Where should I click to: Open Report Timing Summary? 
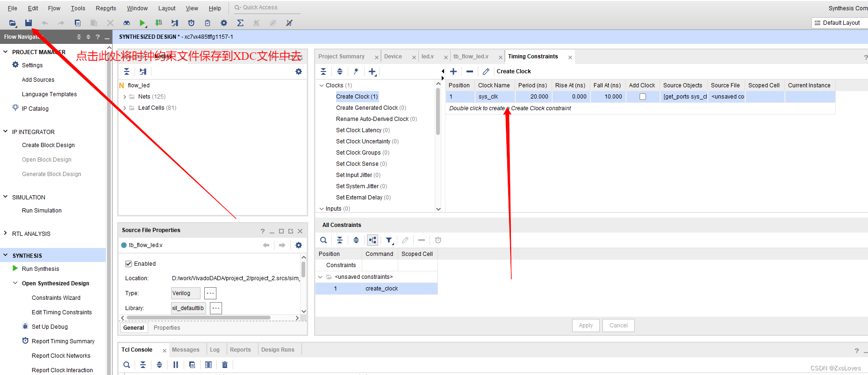pos(63,341)
